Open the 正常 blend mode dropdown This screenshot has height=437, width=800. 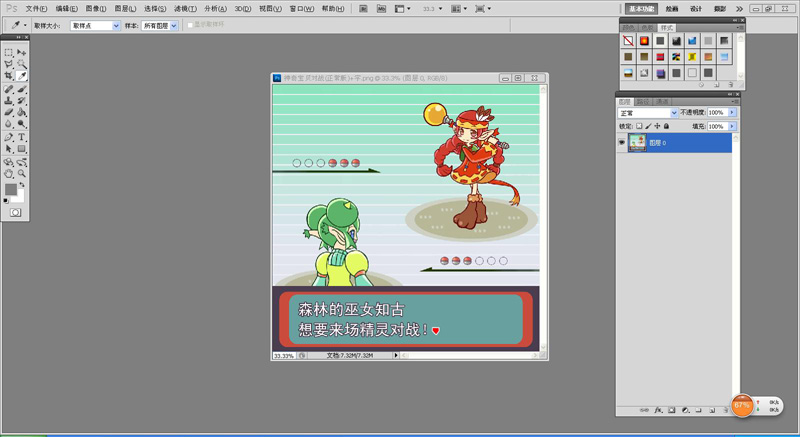[x=648, y=113]
